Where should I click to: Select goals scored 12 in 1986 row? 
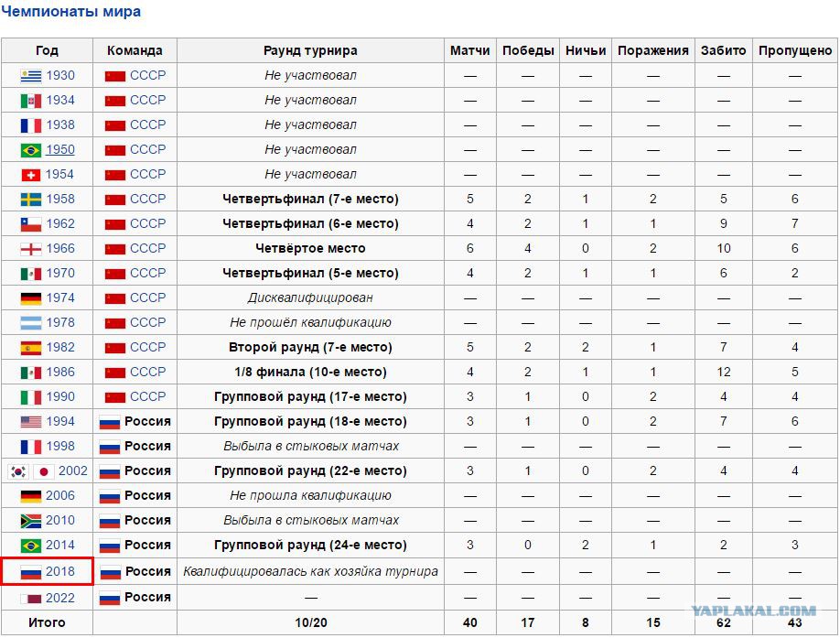click(723, 372)
